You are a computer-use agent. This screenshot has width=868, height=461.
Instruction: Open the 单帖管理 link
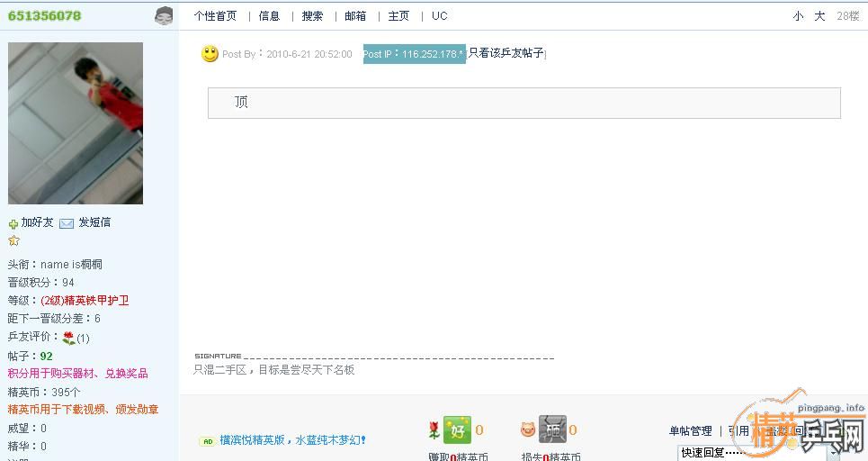point(690,431)
